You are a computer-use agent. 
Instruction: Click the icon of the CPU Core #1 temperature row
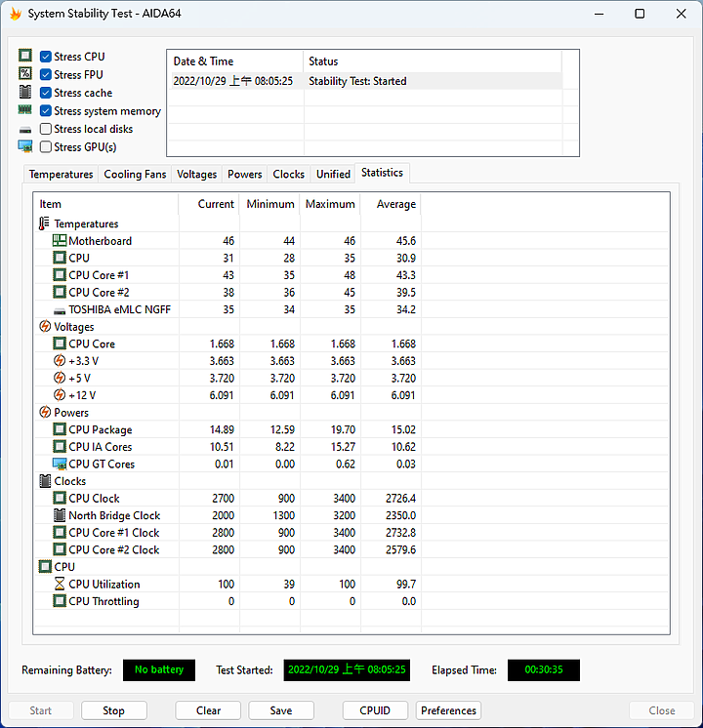click(59, 275)
